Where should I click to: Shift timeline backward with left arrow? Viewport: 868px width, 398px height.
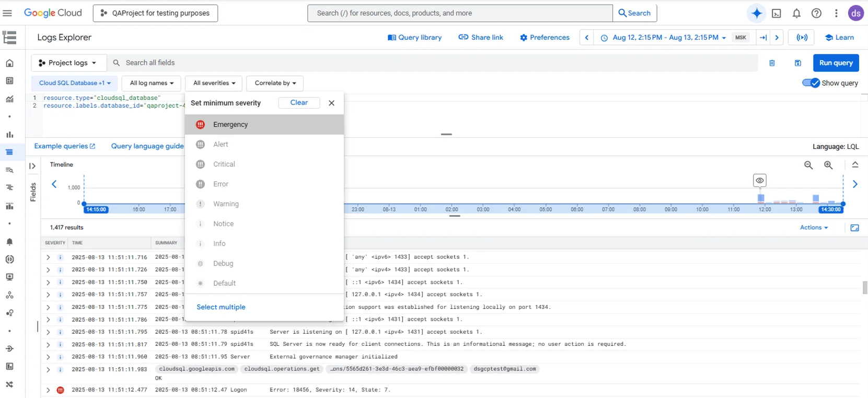pyautogui.click(x=54, y=184)
